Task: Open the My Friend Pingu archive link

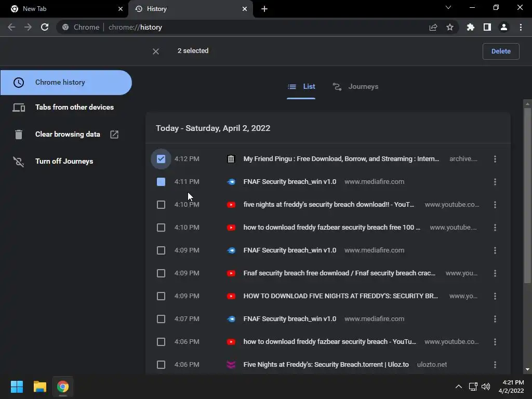Action: coord(341,159)
